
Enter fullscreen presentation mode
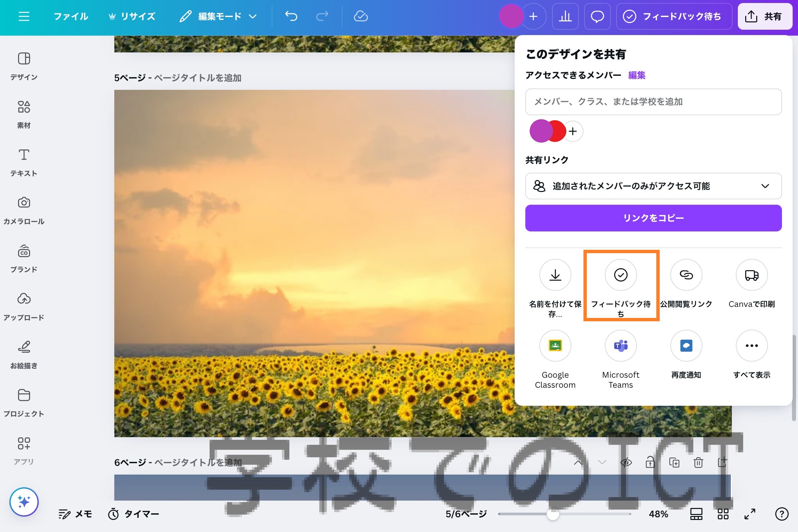[750, 514]
